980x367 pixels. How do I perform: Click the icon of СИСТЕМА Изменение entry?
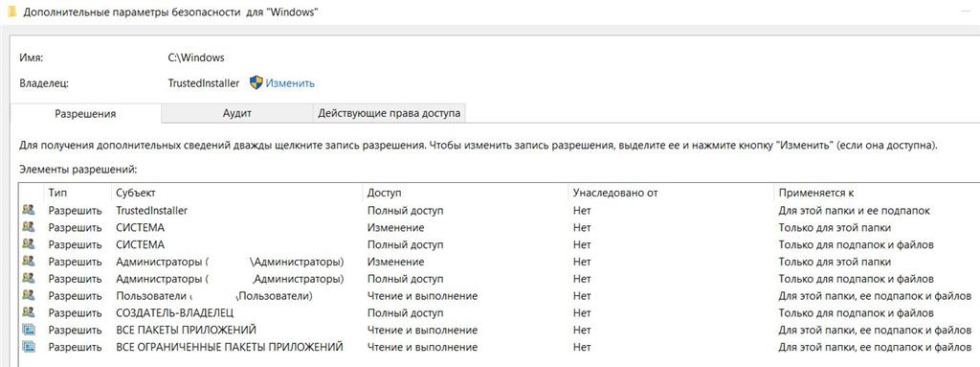(x=29, y=227)
